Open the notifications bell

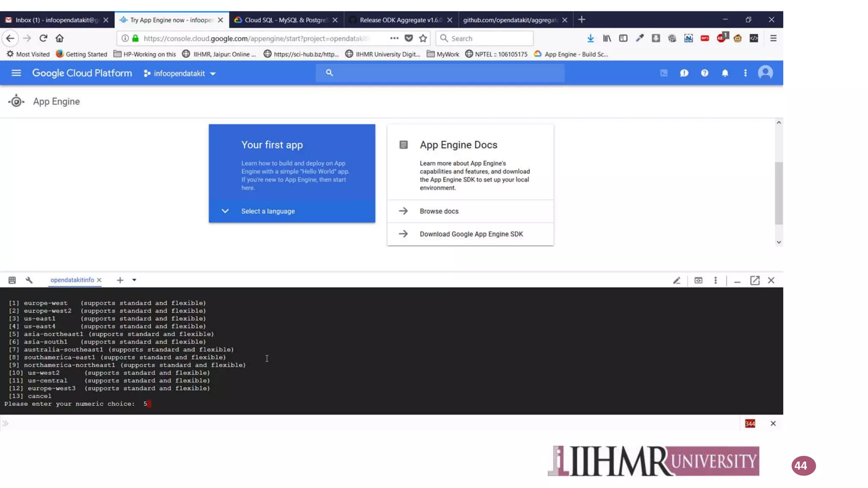[725, 73]
